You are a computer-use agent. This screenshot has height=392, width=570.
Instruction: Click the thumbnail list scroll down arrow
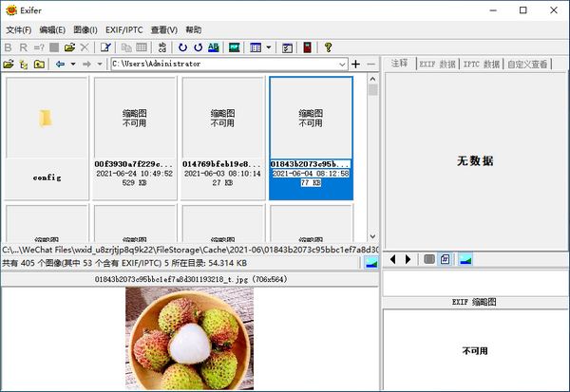click(372, 236)
